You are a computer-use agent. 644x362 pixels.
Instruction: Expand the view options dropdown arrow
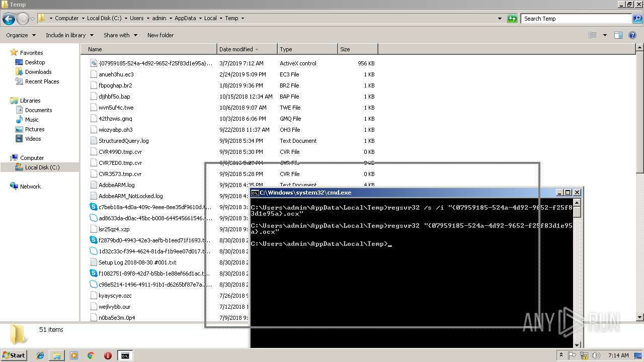click(x=605, y=35)
